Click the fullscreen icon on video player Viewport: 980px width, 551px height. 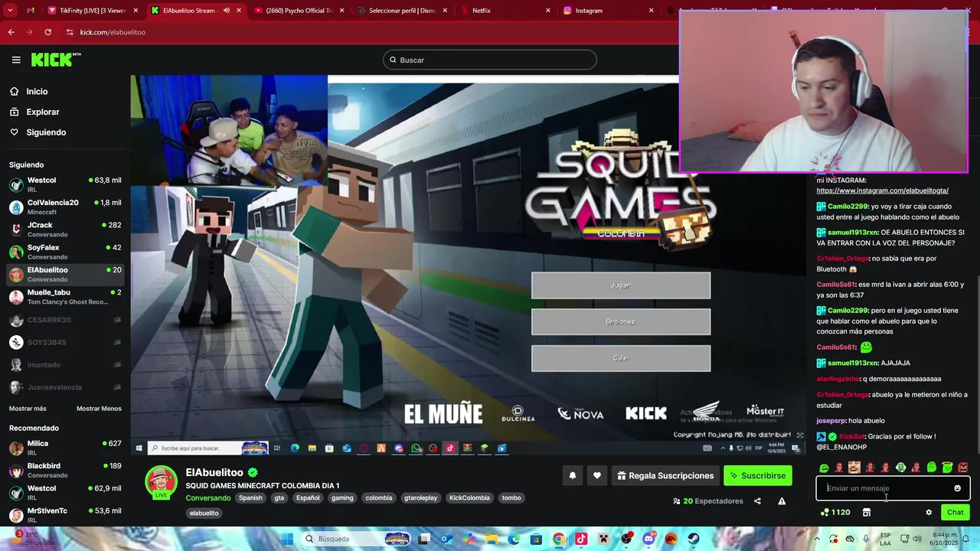tap(800, 435)
